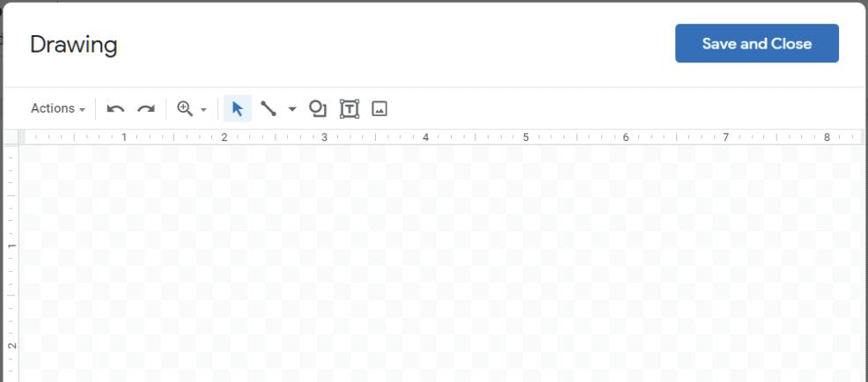The height and width of the screenshot is (382, 868).
Task: Click the Undo arrow icon
Action: coord(115,108)
